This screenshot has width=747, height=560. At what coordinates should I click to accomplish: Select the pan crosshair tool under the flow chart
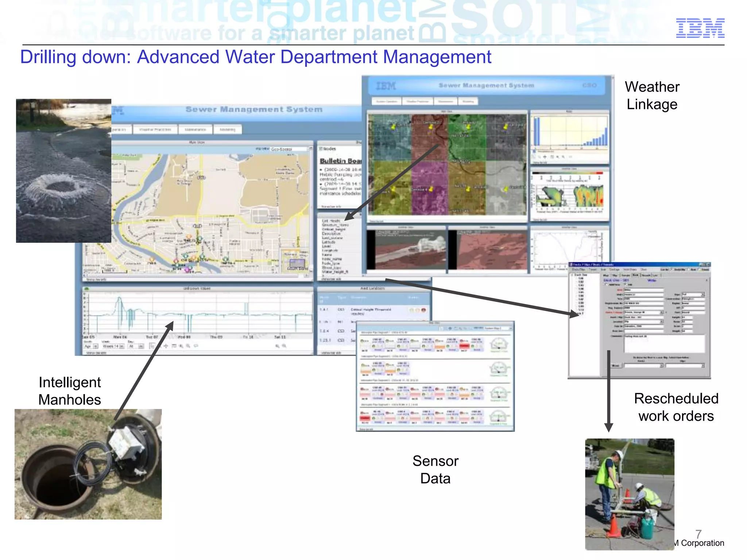point(166,346)
